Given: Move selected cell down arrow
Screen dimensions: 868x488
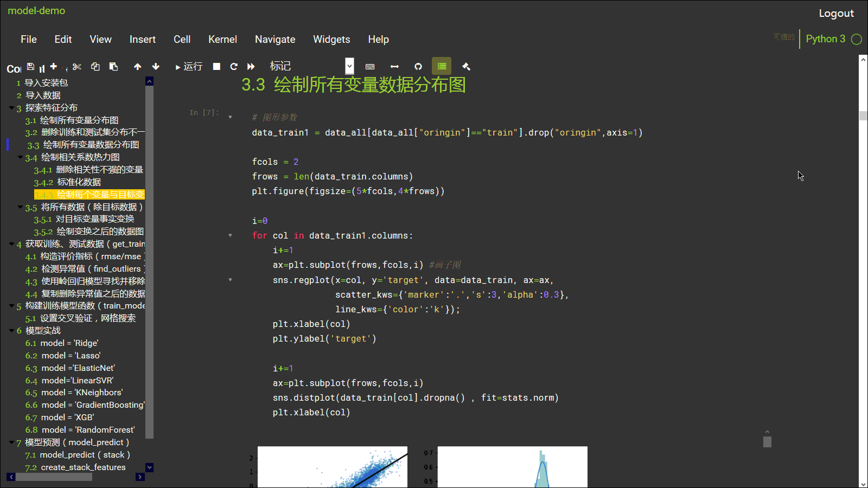Looking at the screenshot, I should tap(156, 66).
